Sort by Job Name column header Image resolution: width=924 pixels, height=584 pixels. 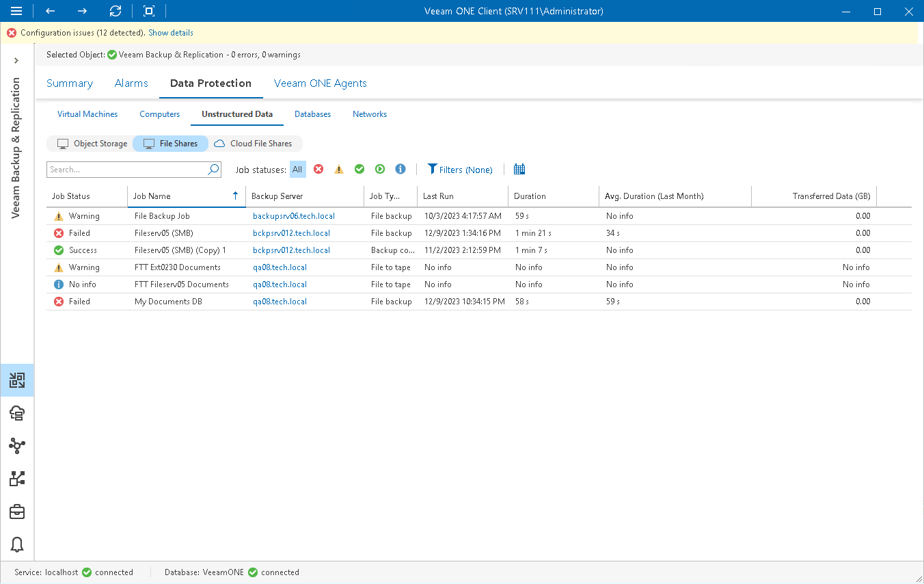(187, 196)
